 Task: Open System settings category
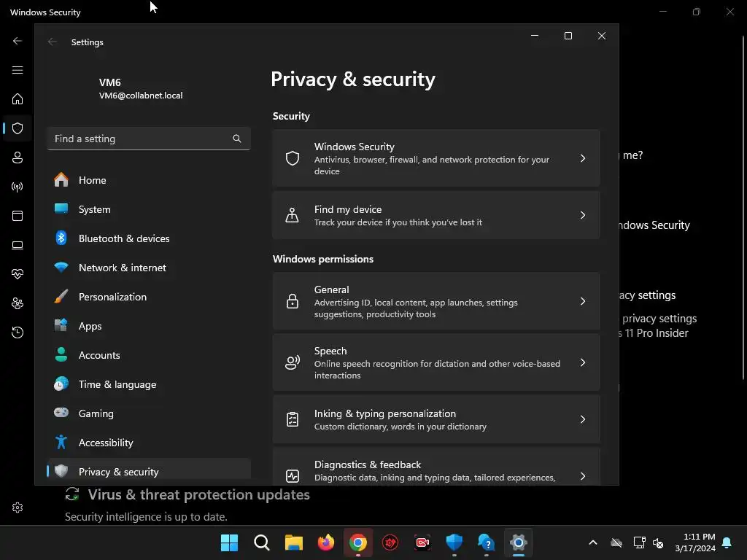click(149, 209)
